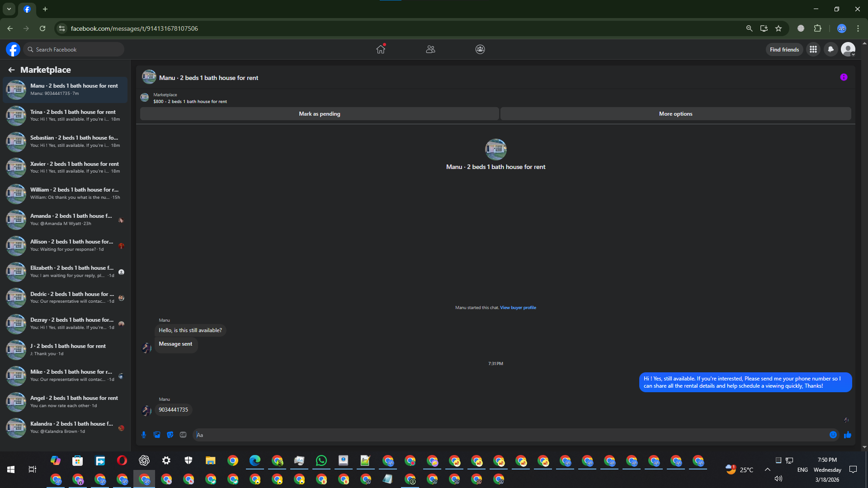The image size is (868, 488).
Task: Open the Friends tab
Action: click(x=430, y=49)
